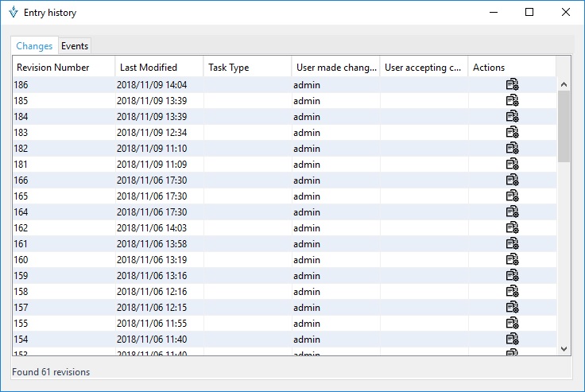Click the action icon for revision 184
Screen dimensions: 585x392
[x=512, y=116]
